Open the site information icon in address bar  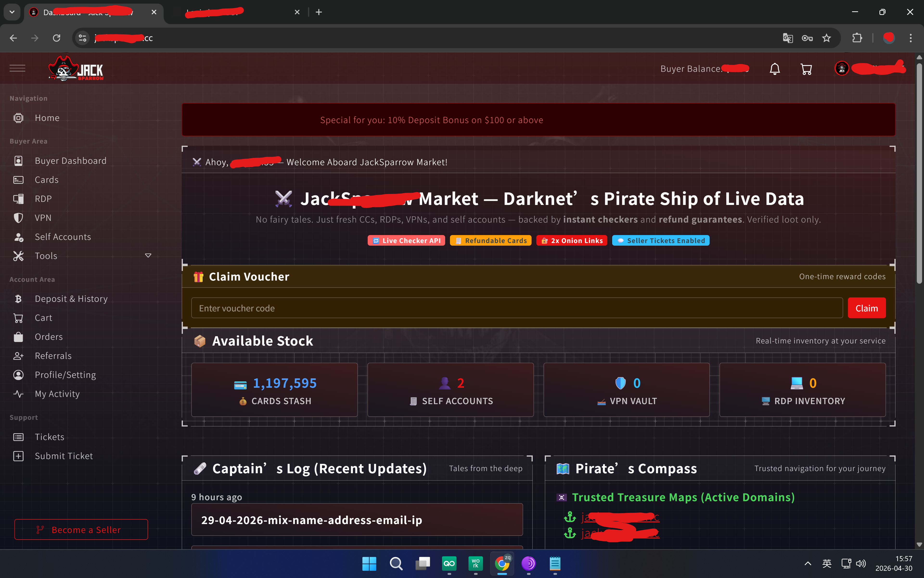[x=83, y=38]
